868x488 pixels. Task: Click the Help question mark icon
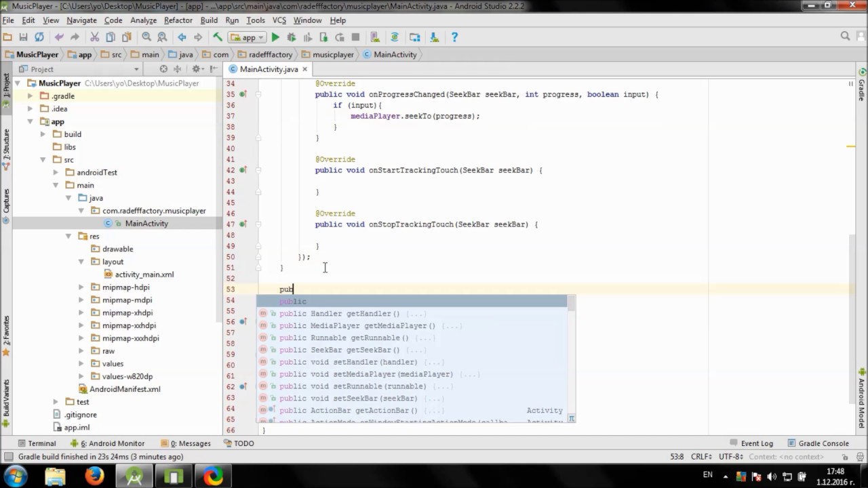454,37
